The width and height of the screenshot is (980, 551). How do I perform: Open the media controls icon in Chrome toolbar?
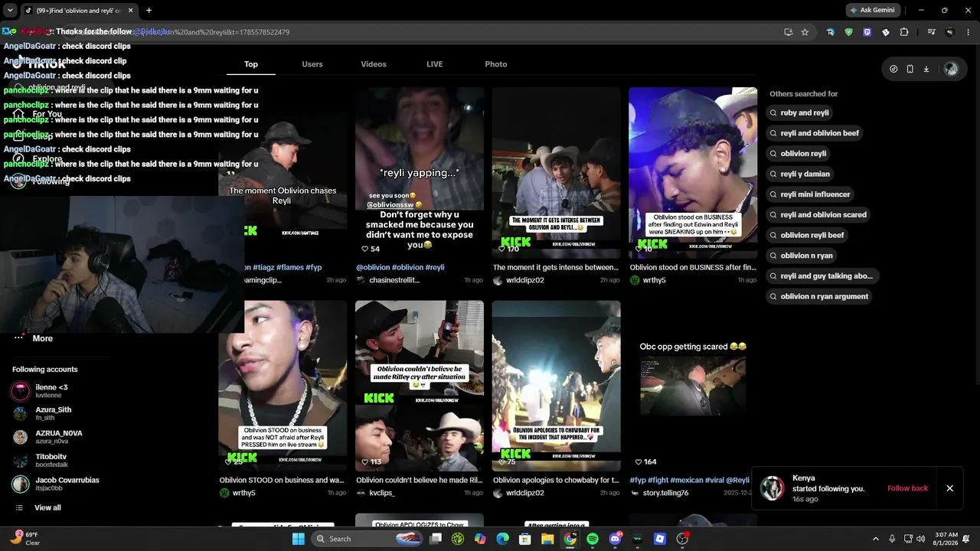point(931,32)
